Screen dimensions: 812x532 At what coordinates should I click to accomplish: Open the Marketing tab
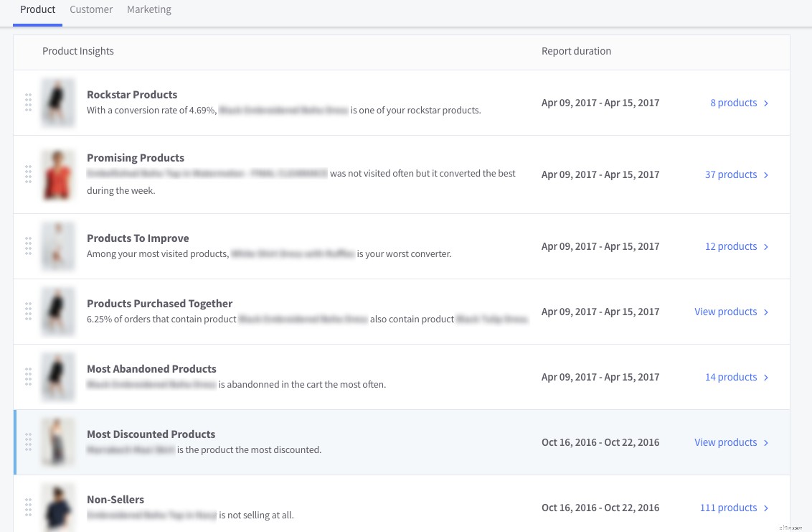coord(149,9)
